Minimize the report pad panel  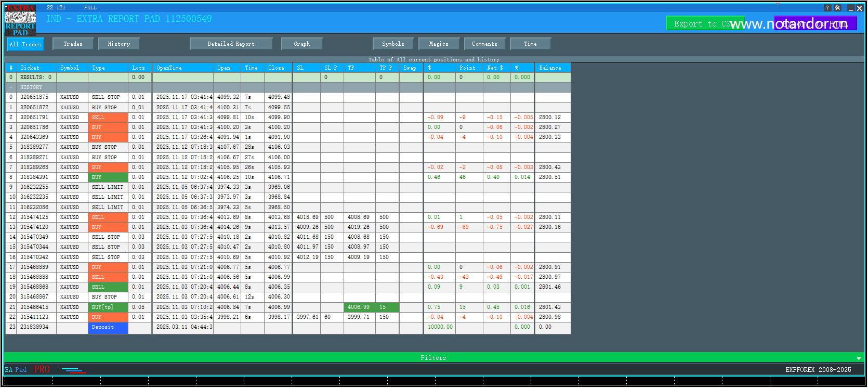click(x=851, y=8)
